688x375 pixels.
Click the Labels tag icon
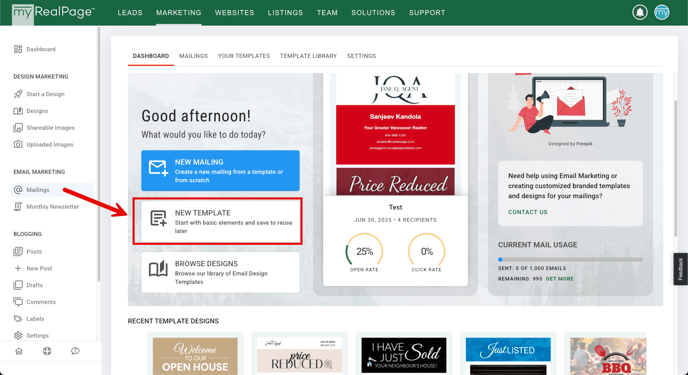click(18, 319)
